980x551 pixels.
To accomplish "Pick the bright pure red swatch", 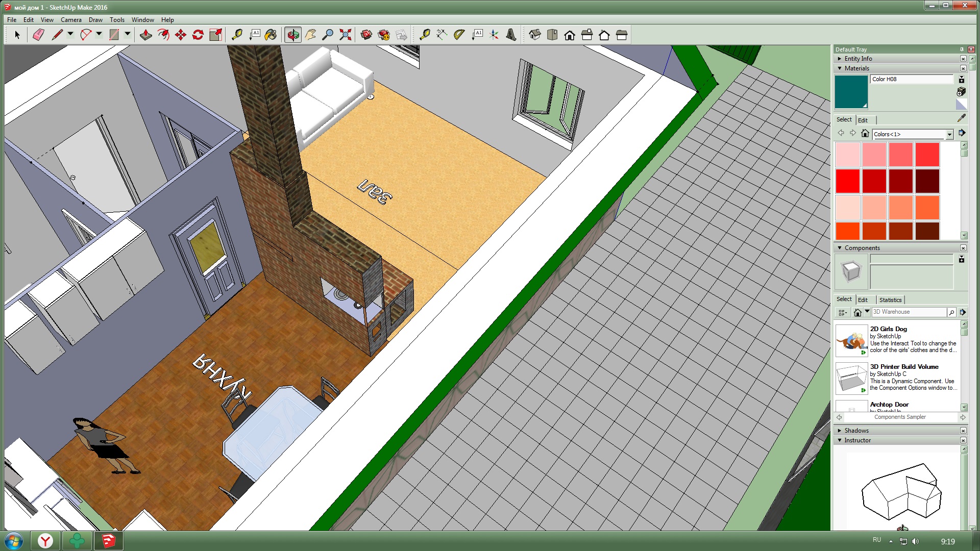I will click(848, 181).
